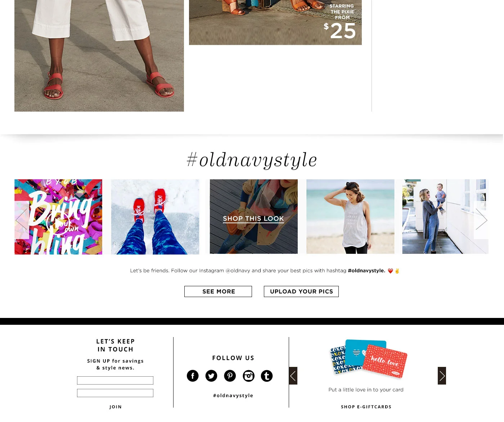Go to previous gift card promo slide
This screenshot has width=504, height=422.
pyautogui.click(x=293, y=376)
